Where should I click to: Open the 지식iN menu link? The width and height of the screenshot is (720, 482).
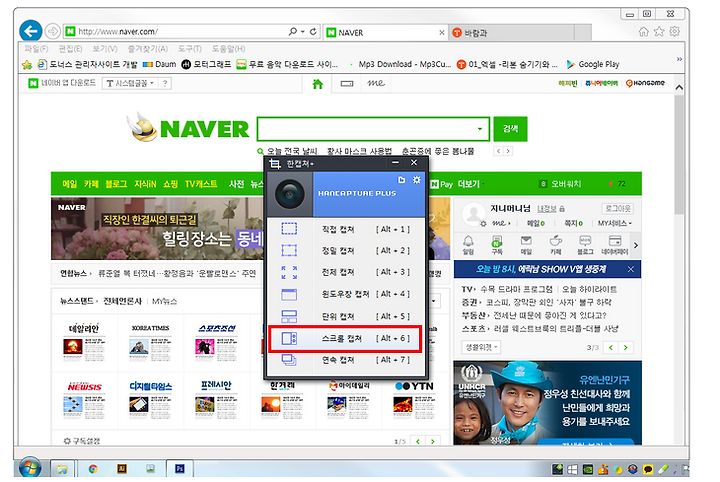tap(145, 184)
